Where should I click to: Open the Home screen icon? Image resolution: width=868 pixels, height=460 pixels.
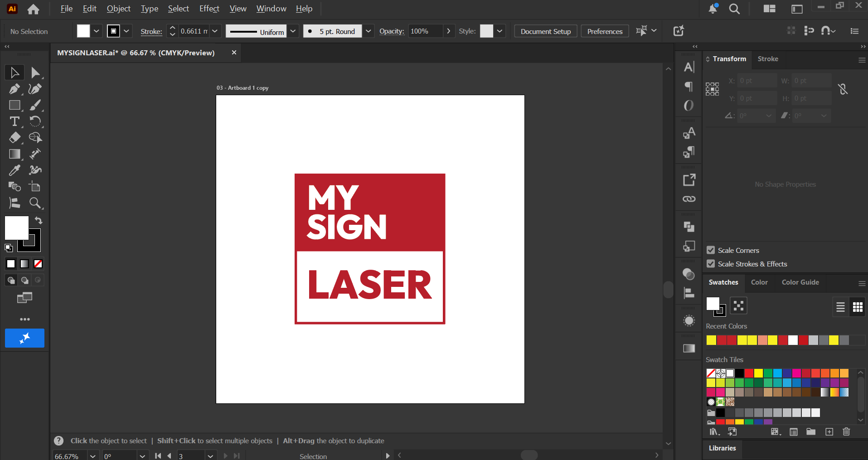(x=33, y=9)
